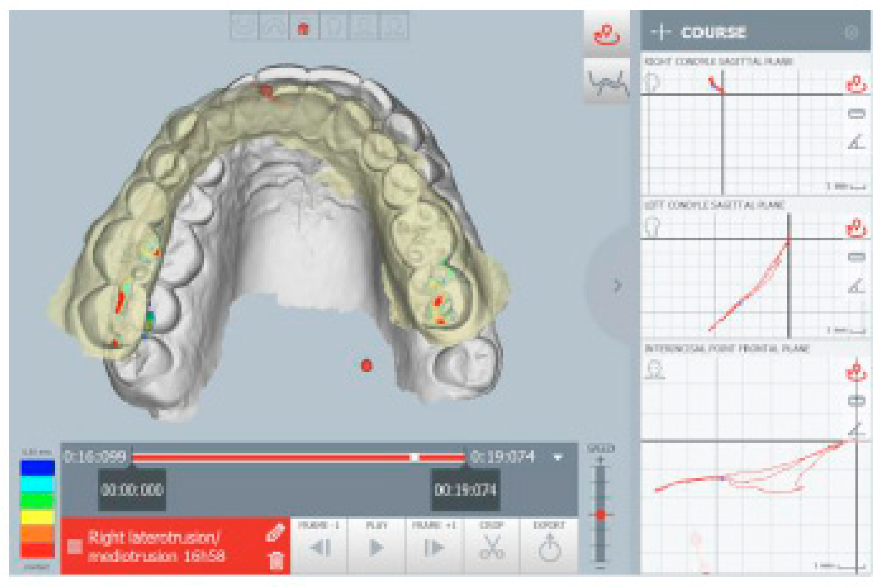Click the scissors Crop button

coord(492,546)
